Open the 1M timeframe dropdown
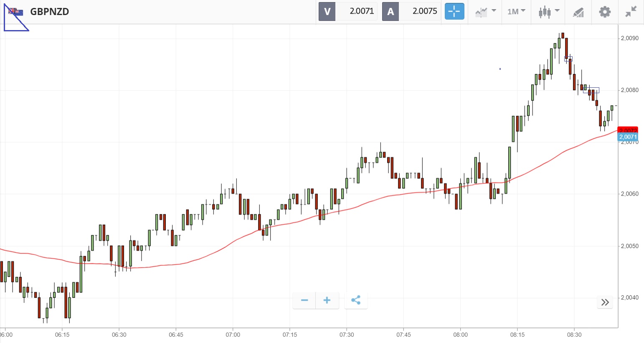The image size is (644, 343). (516, 11)
